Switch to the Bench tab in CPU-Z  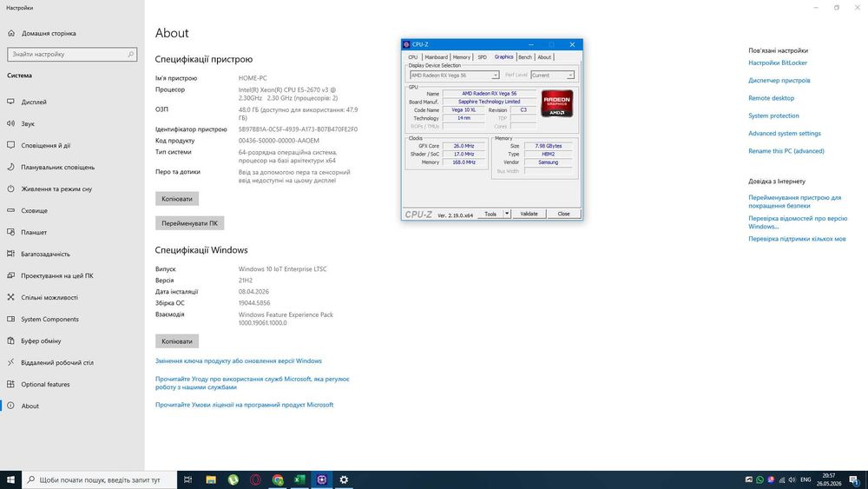point(525,57)
